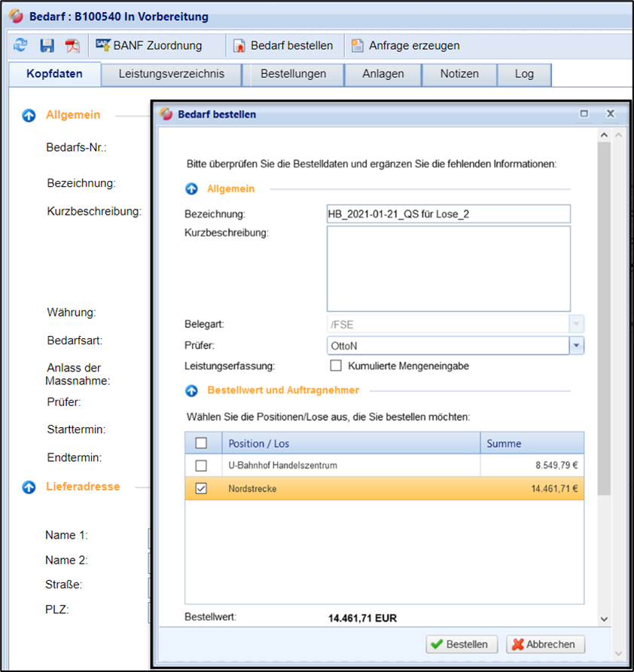Image resolution: width=634 pixels, height=672 pixels.
Task: Click Anfrage erzeugen in the toolbar
Action: point(406,46)
